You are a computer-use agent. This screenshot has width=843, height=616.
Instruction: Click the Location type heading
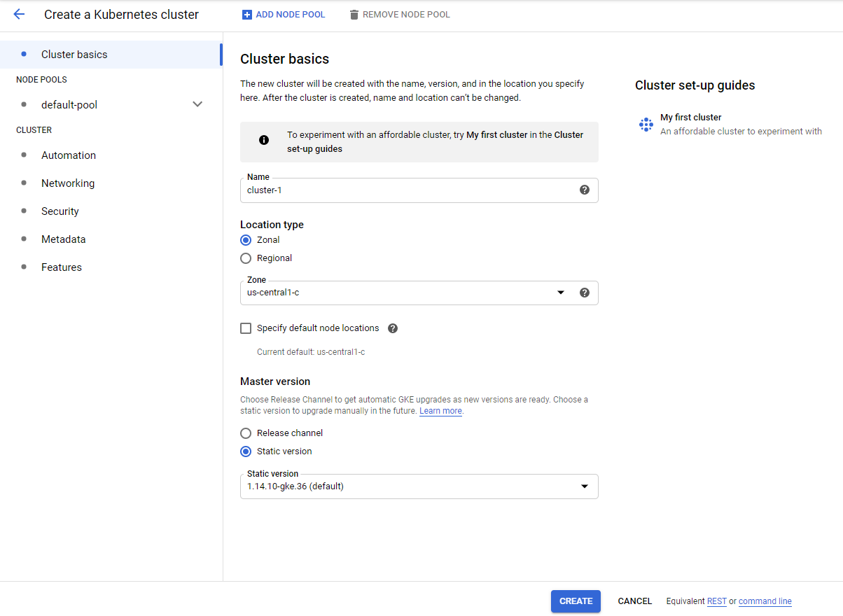pos(272,225)
